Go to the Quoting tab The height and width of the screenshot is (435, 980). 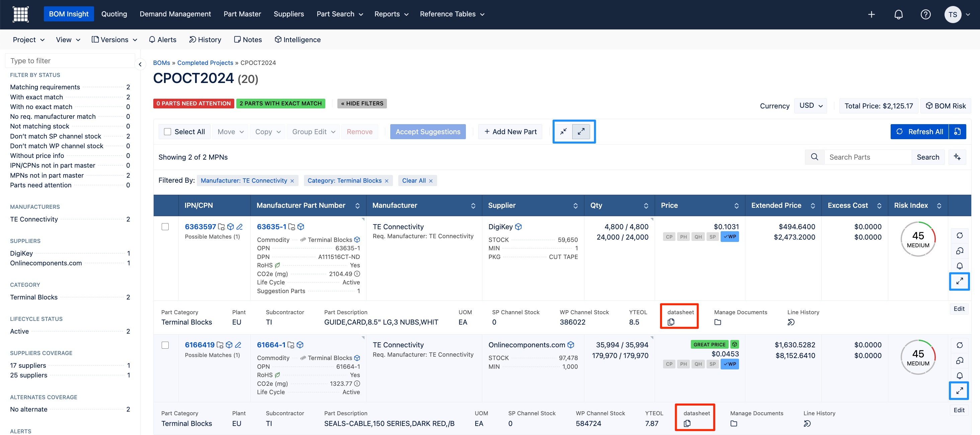click(x=114, y=14)
